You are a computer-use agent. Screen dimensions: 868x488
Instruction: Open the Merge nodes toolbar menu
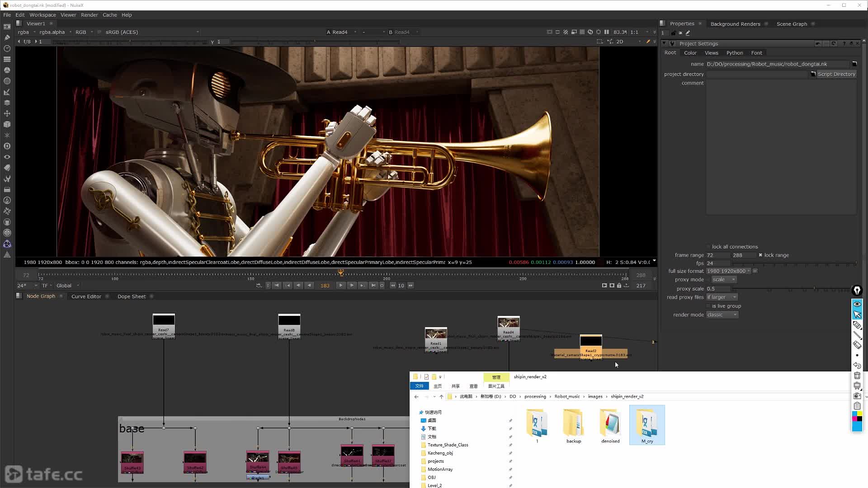(7, 103)
